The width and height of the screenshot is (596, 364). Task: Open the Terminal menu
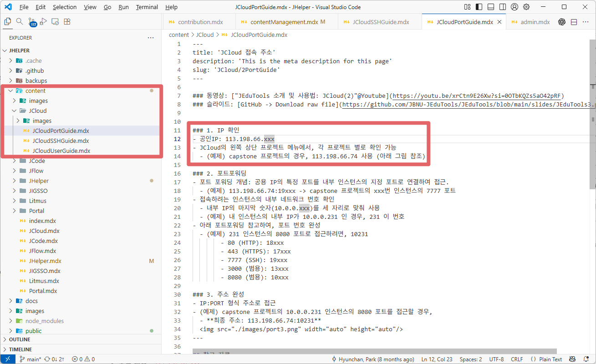pyautogui.click(x=147, y=7)
